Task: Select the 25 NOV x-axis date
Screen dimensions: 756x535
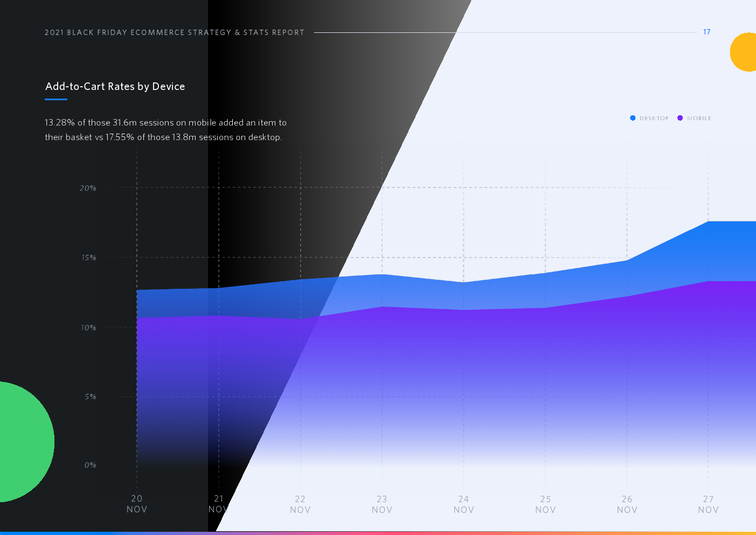Action: tap(545, 504)
